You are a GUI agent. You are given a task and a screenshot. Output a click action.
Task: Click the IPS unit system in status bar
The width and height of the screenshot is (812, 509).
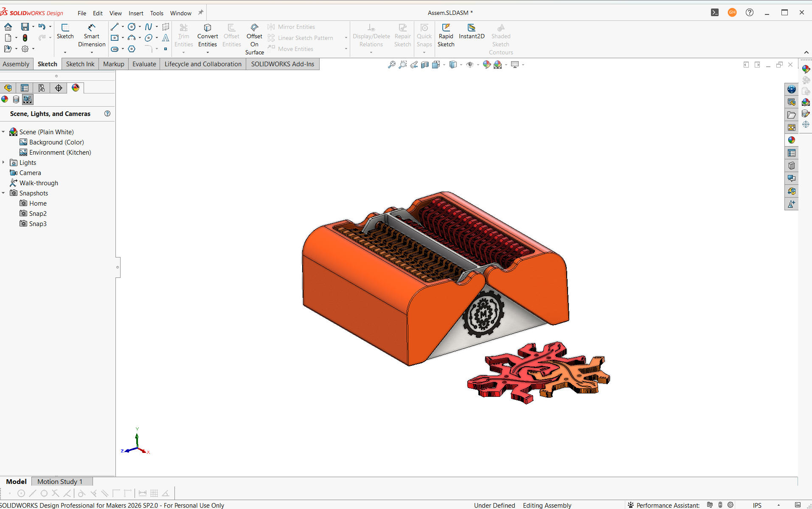(x=757, y=505)
